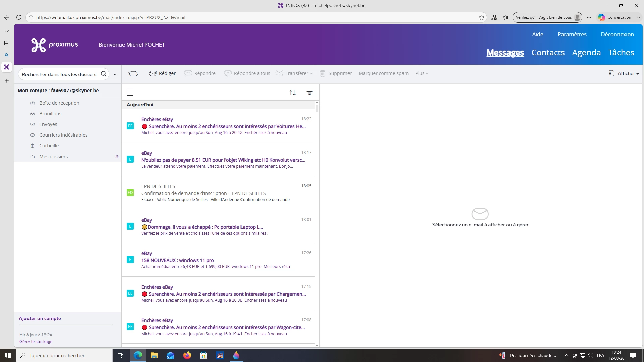Open the notification center icon
The width and height of the screenshot is (644, 362).
(x=633, y=355)
